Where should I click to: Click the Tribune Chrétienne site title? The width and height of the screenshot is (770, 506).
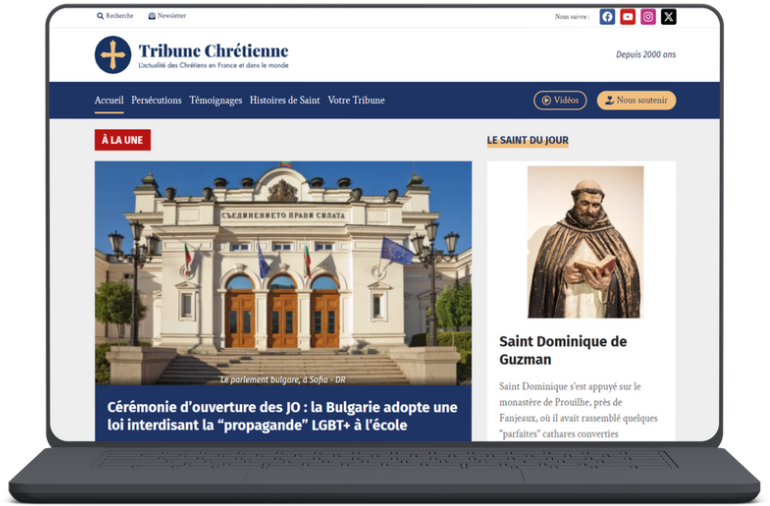[213, 51]
